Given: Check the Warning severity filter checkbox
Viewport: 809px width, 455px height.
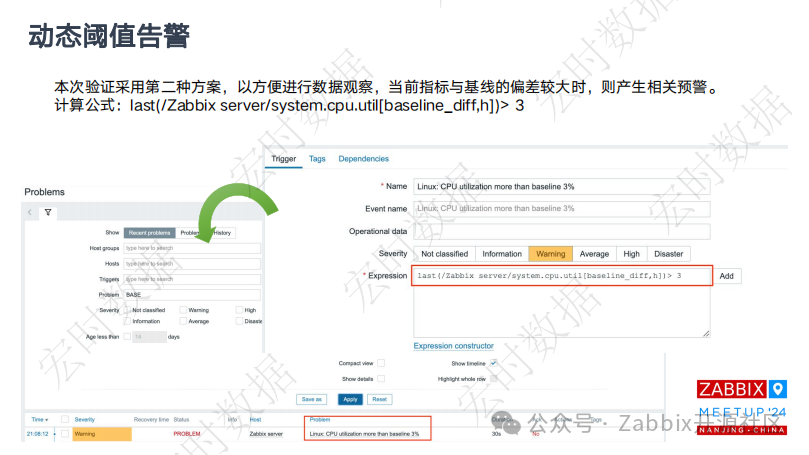Looking at the screenshot, I should (183, 310).
